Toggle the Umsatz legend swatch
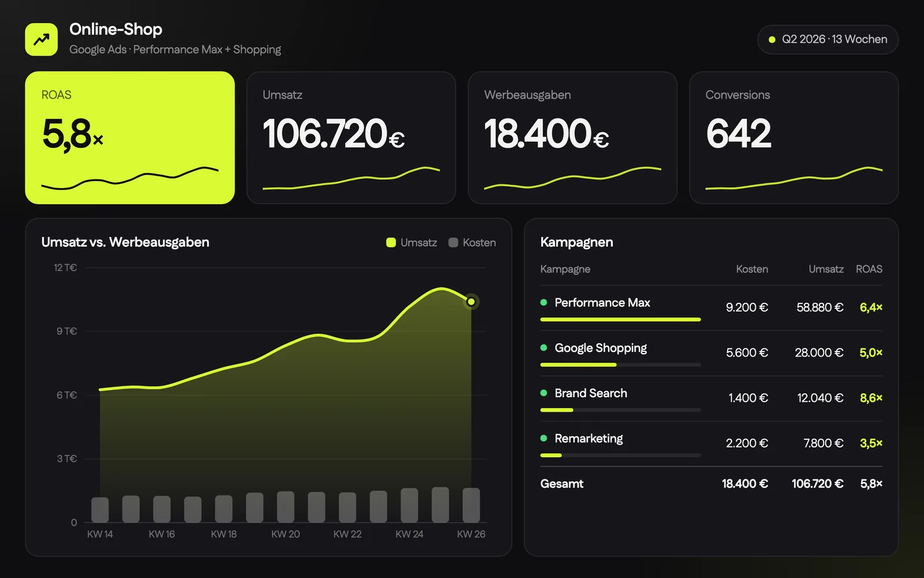The height and width of the screenshot is (578, 924). tap(391, 243)
